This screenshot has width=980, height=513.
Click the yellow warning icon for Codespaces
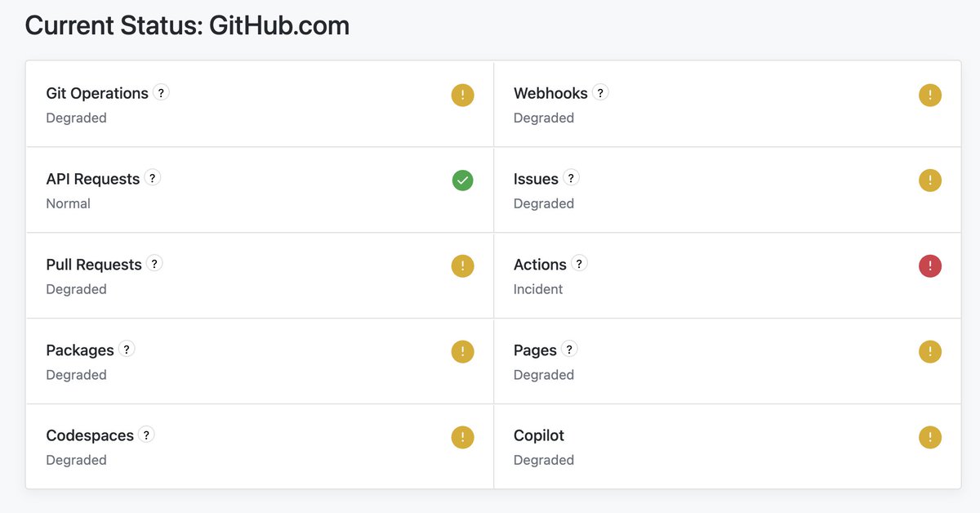[463, 438]
